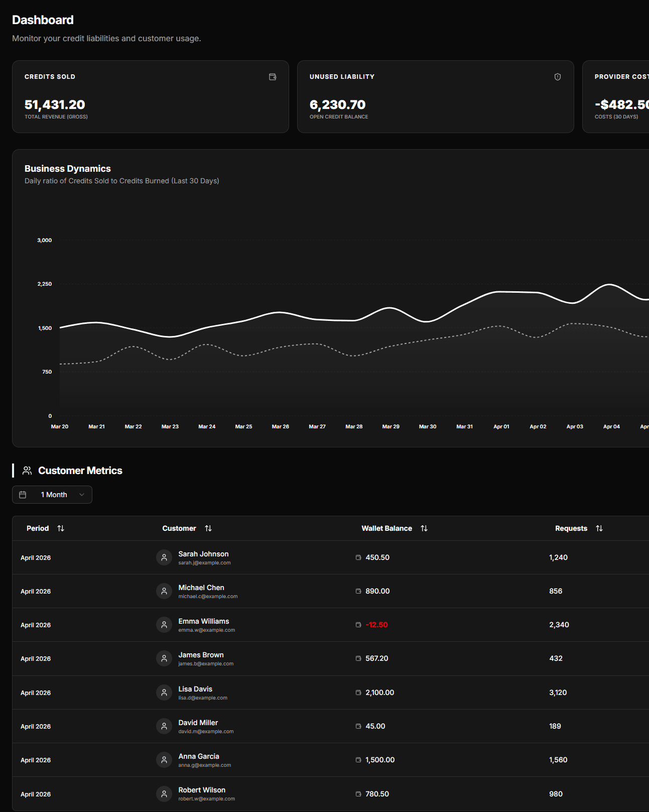Click Lisa Davis's 3,120 requests value
Viewport: 649px width, 812px height.
[x=558, y=692]
